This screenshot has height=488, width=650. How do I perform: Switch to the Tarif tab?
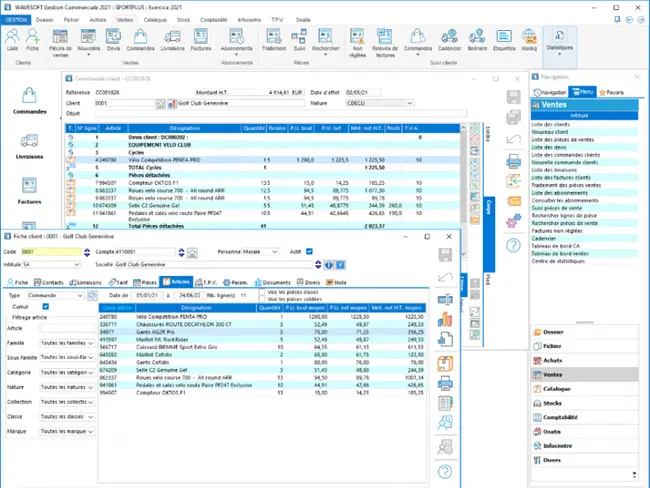coord(118,282)
